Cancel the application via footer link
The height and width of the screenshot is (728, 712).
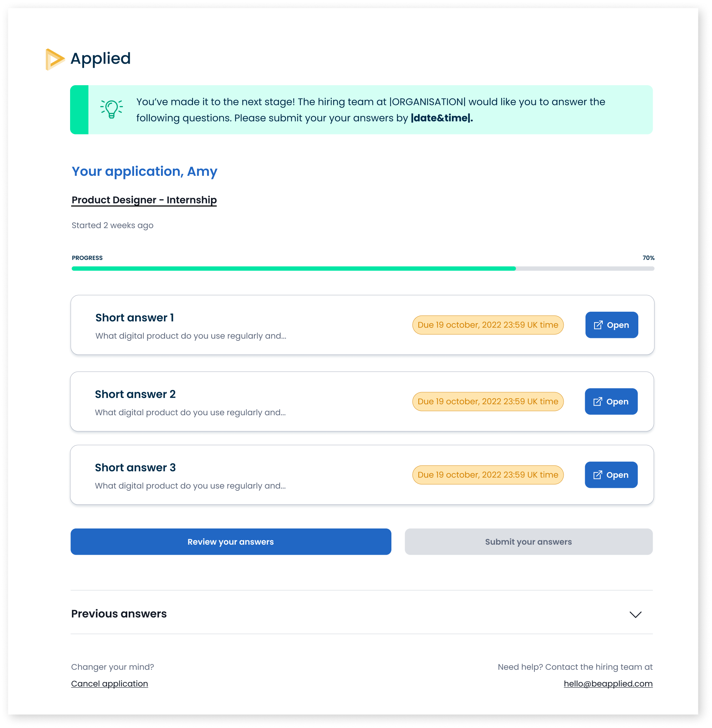coord(110,683)
